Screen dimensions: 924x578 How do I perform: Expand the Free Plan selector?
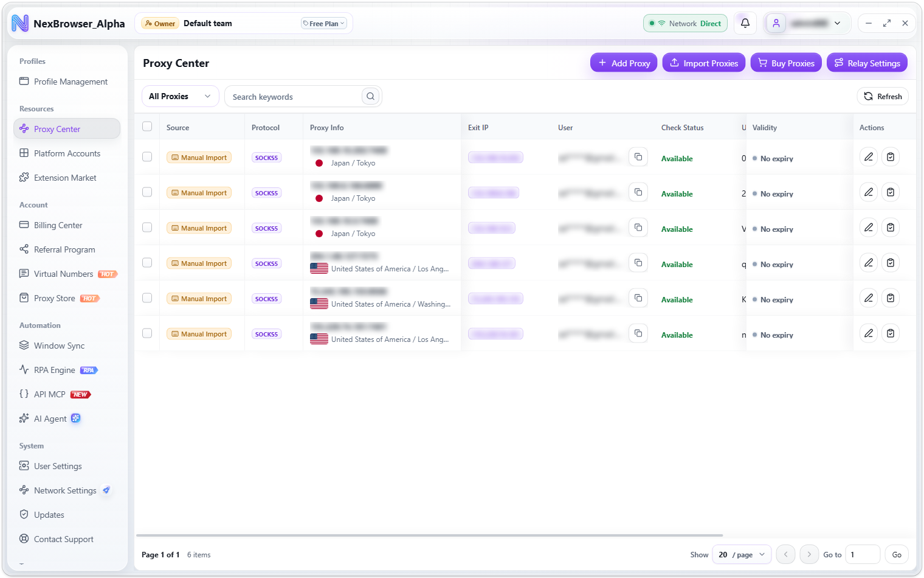click(x=323, y=24)
